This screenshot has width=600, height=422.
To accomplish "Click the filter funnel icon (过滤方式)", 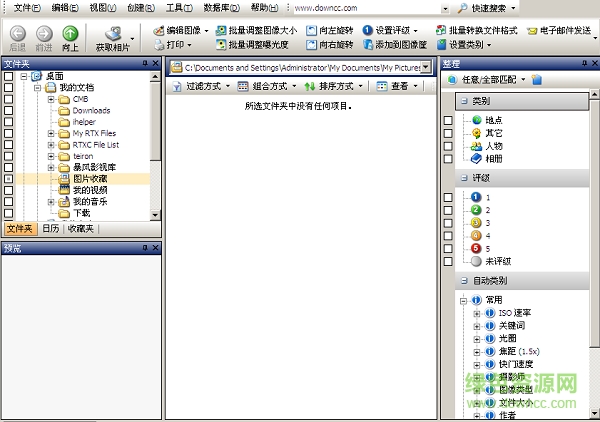I will tap(176, 86).
